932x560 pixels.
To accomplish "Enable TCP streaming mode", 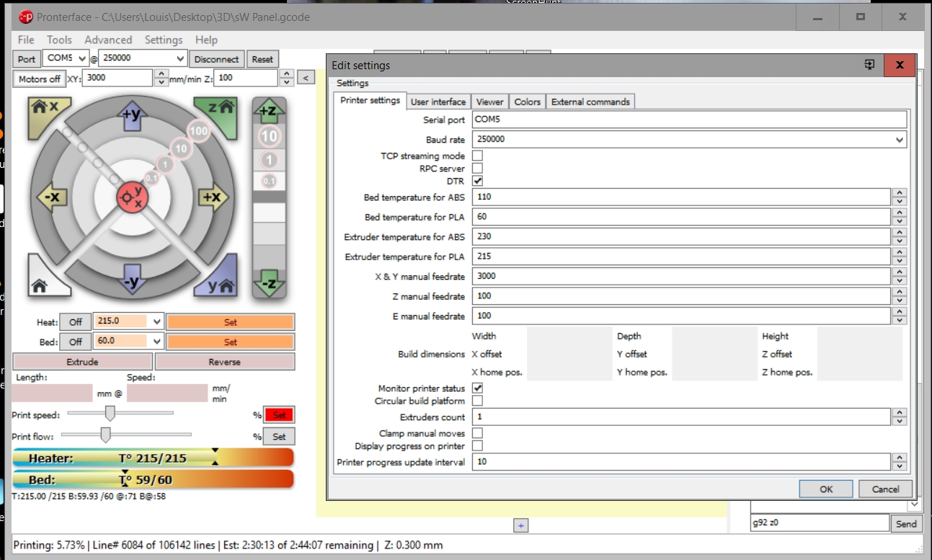I will point(477,156).
